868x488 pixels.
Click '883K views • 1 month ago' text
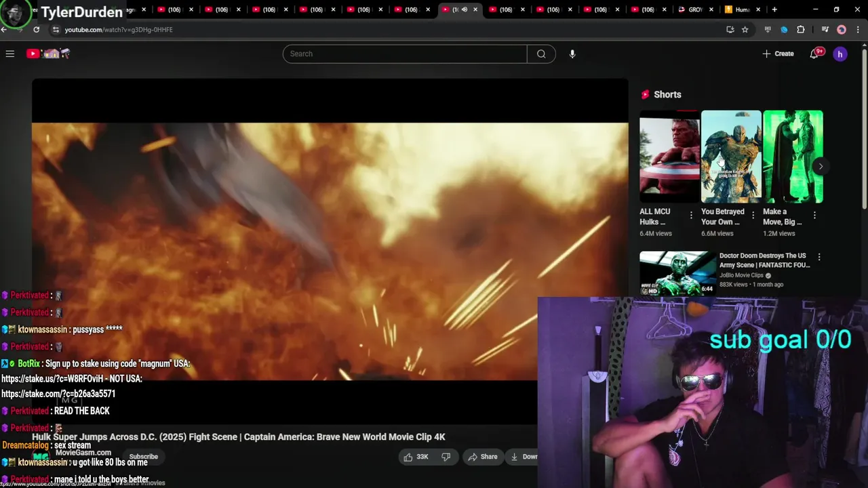751,285
